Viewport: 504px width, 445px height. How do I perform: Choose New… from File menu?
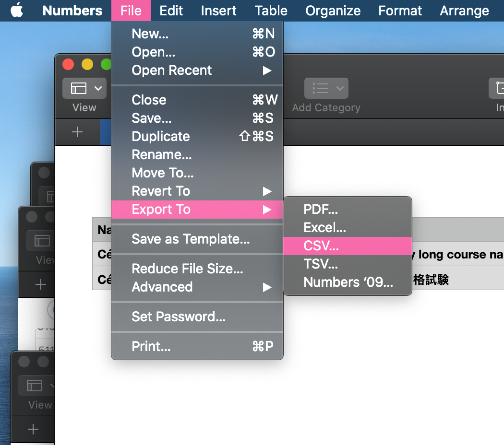(x=197, y=34)
